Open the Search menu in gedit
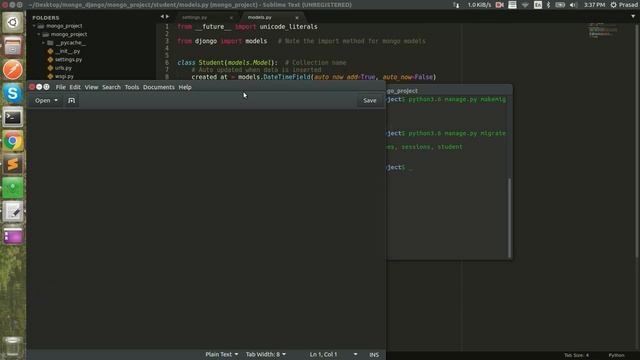Screen dimensions: 640x360 (x=111, y=87)
